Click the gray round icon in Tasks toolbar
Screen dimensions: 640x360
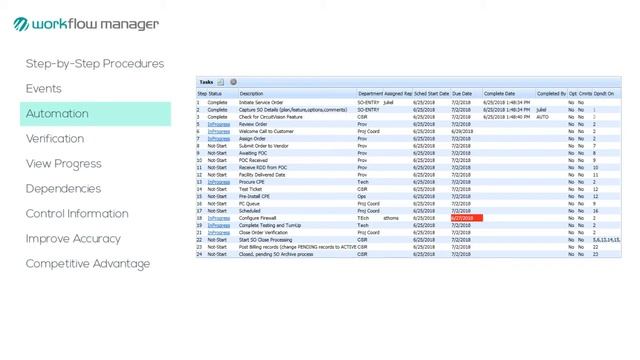tap(233, 82)
